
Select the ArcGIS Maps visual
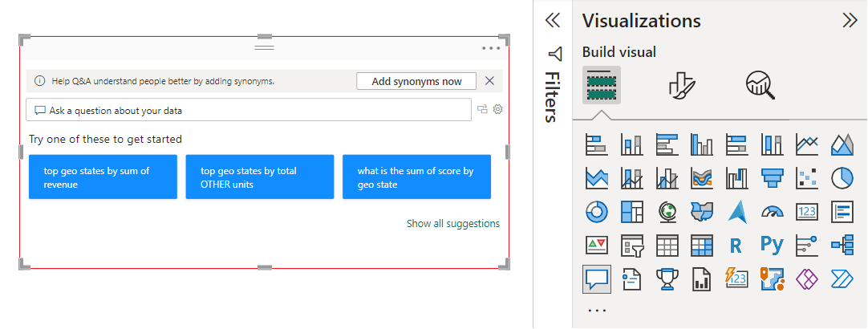click(x=772, y=279)
